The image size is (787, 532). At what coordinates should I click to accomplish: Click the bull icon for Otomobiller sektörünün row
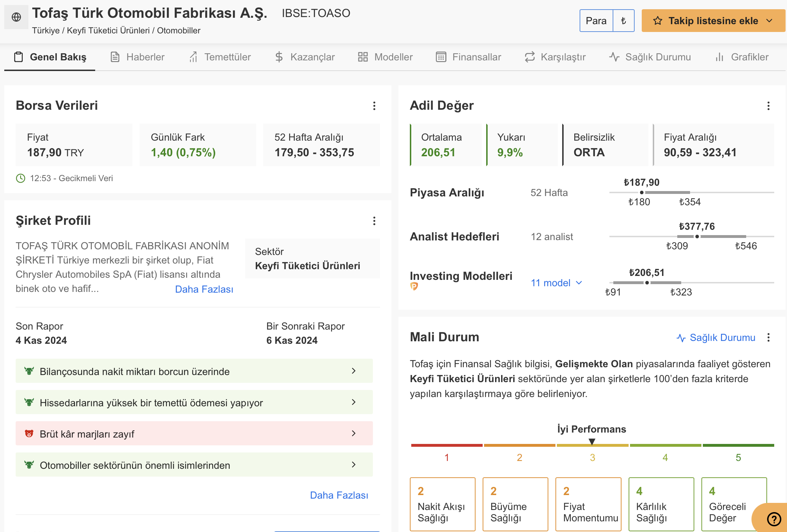(29, 465)
